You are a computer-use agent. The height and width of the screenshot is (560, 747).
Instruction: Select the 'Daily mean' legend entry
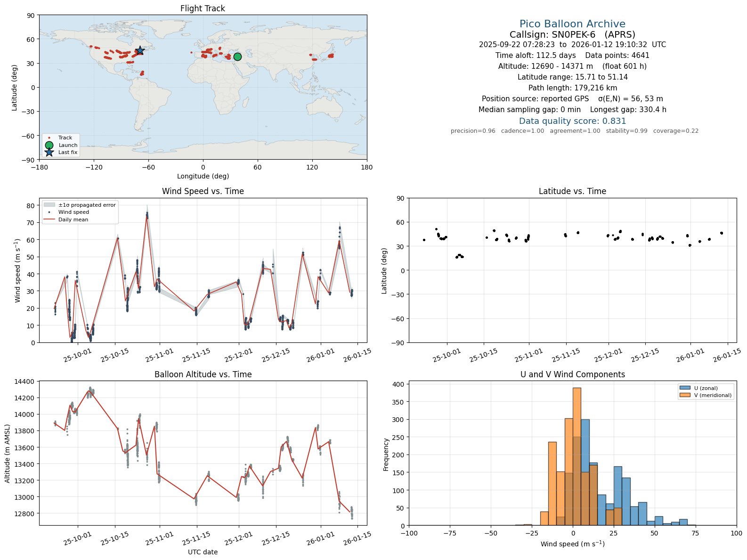pos(66,219)
